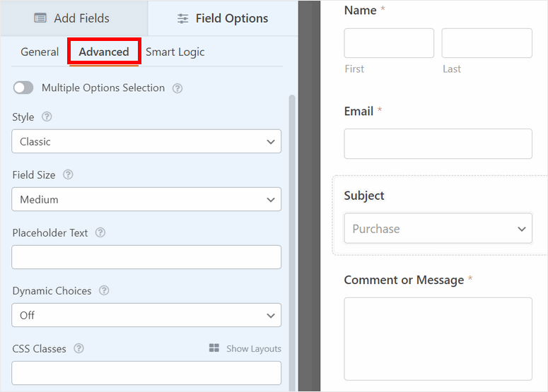
Task: Switch to the General sub-tab
Action: (40, 52)
